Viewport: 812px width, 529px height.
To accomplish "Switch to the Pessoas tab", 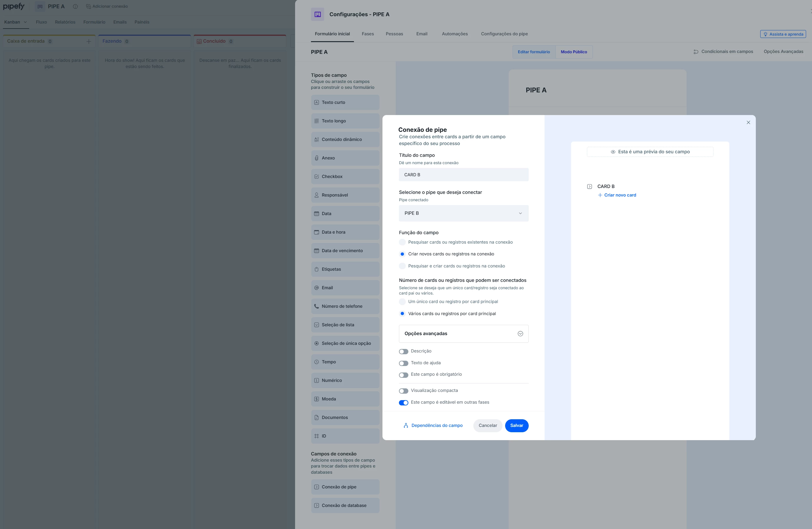I will tap(395, 34).
